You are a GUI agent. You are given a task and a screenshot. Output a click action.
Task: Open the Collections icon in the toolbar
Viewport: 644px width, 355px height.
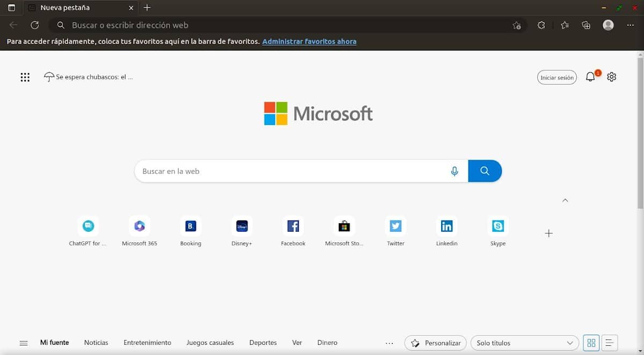(x=586, y=25)
